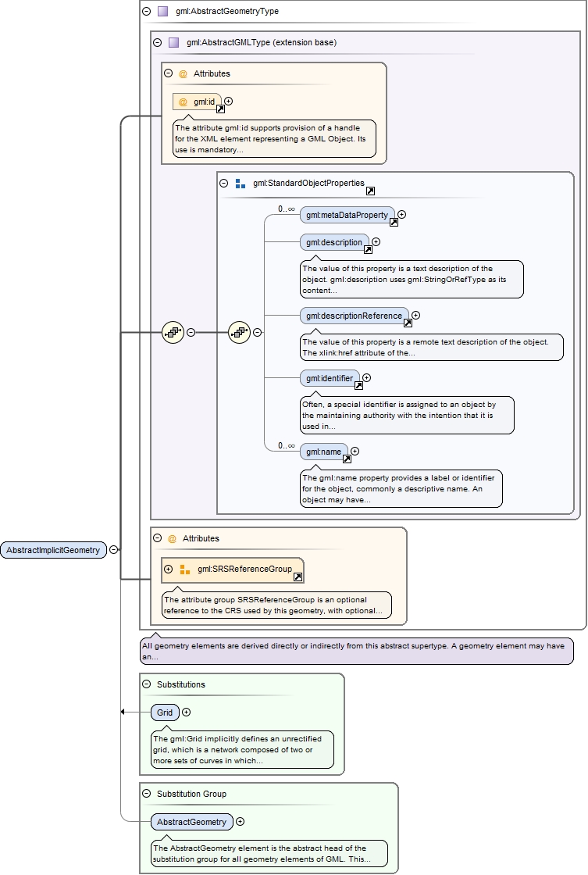
Task: Expand the AbstractGeometry element
Action: point(240,821)
